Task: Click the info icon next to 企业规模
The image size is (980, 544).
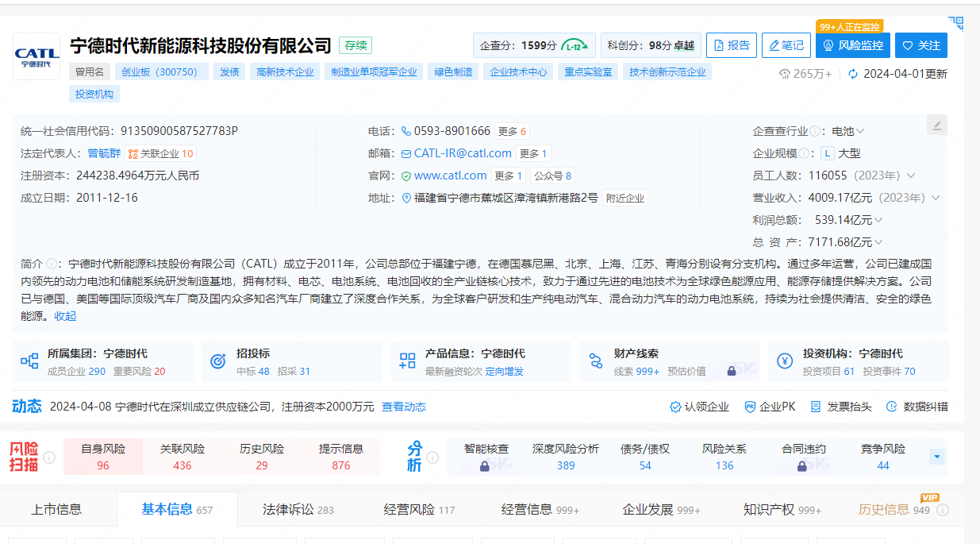Action: coord(805,153)
